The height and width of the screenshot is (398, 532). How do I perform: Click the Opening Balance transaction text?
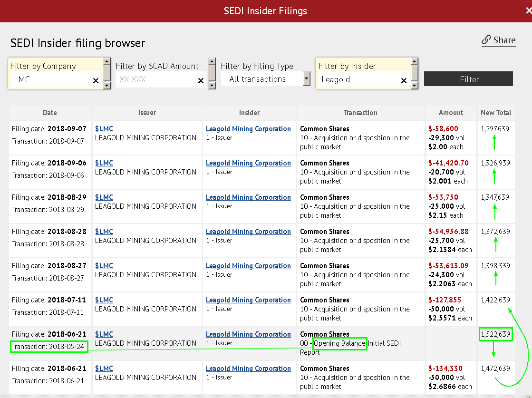(339, 343)
